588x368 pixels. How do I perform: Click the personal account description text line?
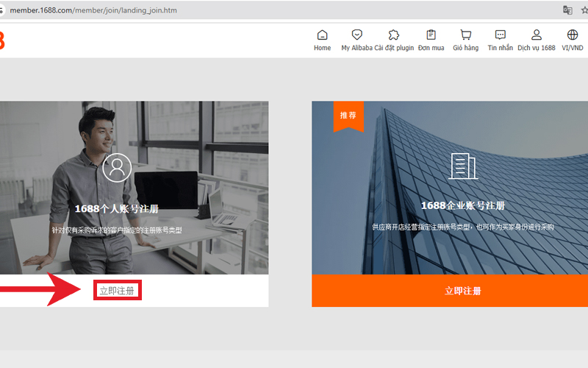pos(117,230)
